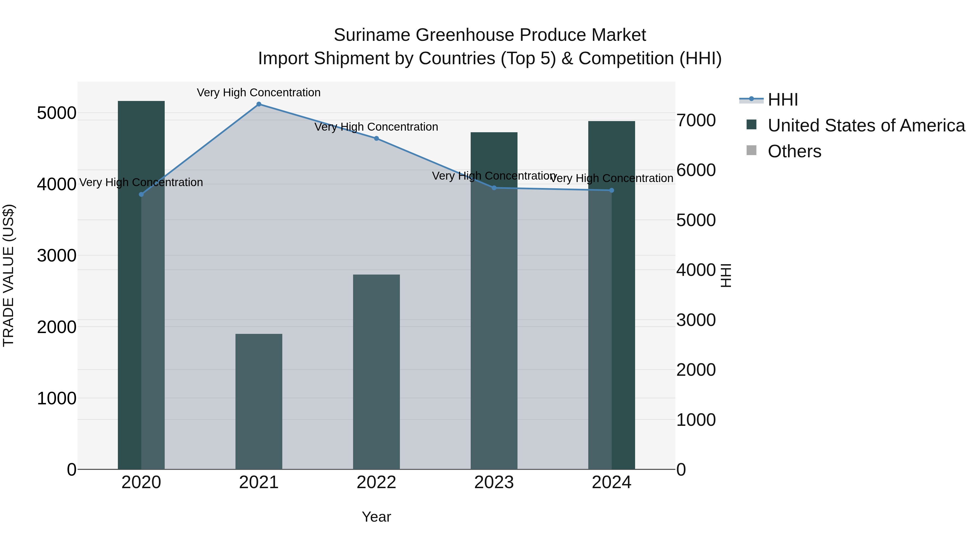
Task: Click the 4000 tick on HHI axis
Action: (696, 270)
